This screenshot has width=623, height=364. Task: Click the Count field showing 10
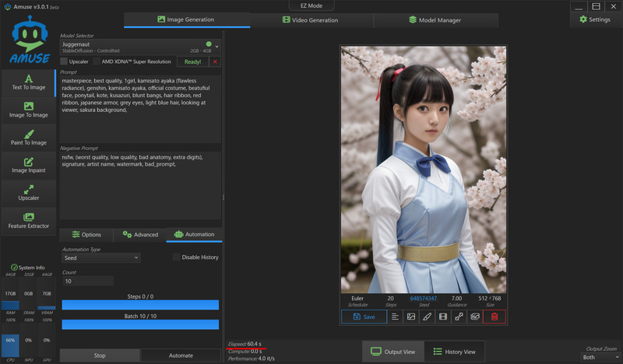88,281
